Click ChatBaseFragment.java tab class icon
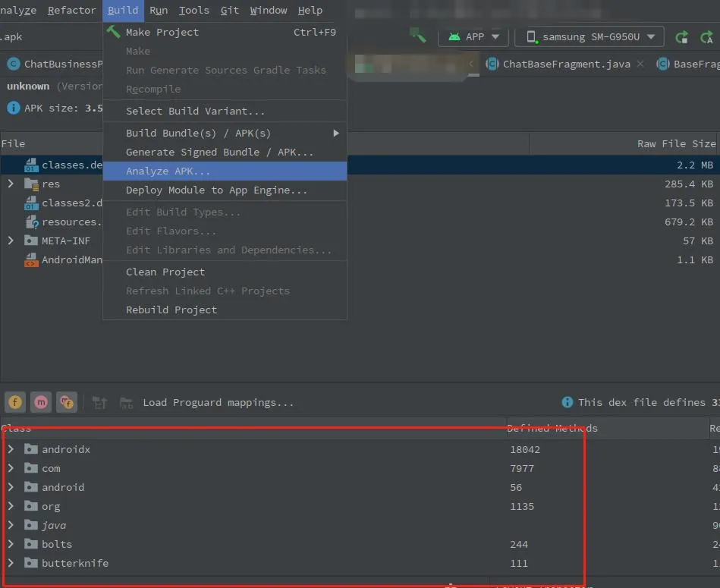 [492, 64]
